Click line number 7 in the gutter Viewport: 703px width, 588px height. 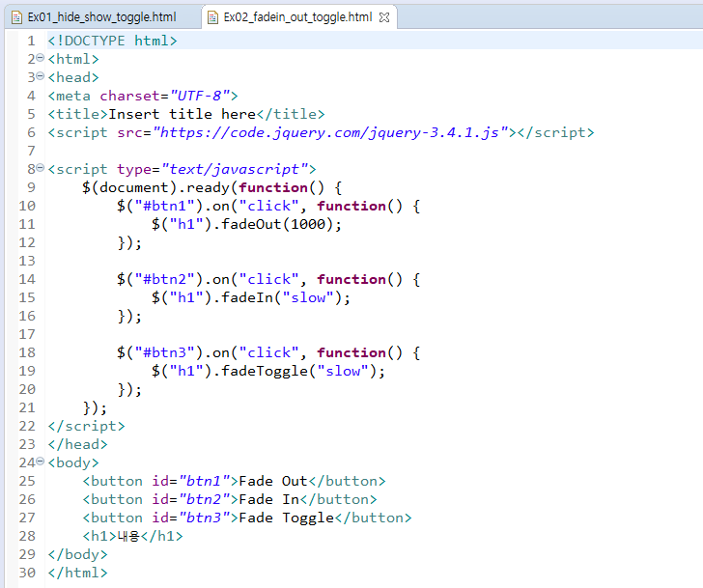[x=31, y=151]
